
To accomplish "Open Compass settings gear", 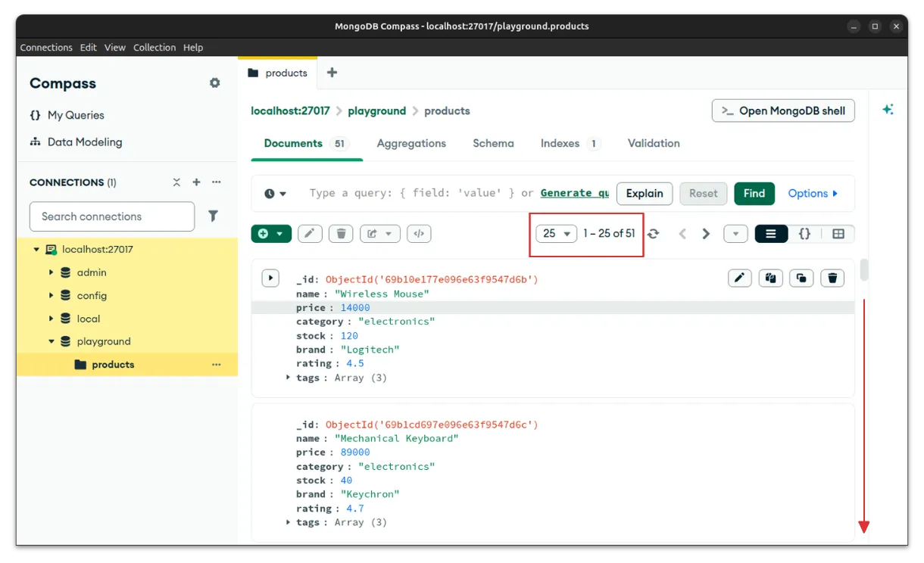I will (x=215, y=83).
